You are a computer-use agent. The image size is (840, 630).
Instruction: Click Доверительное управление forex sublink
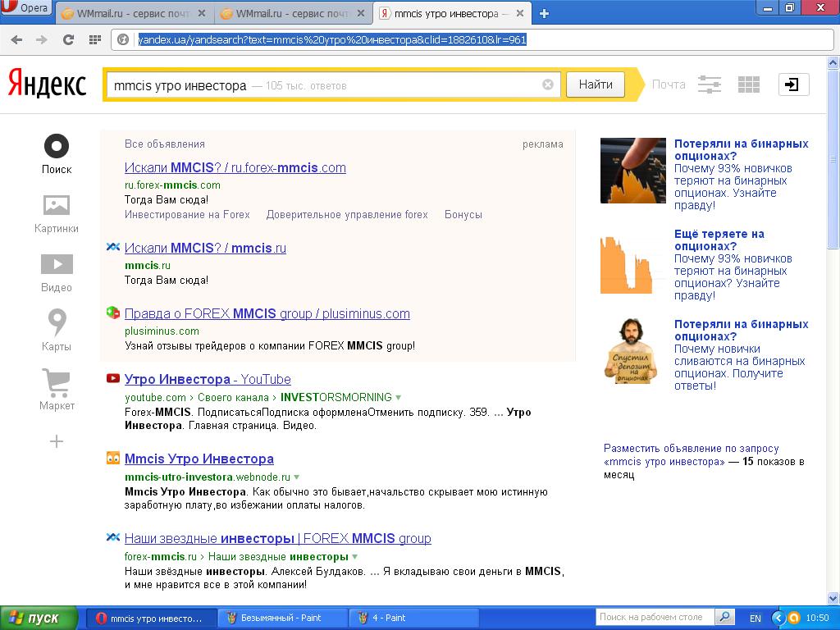pyautogui.click(x=347, y=215)
